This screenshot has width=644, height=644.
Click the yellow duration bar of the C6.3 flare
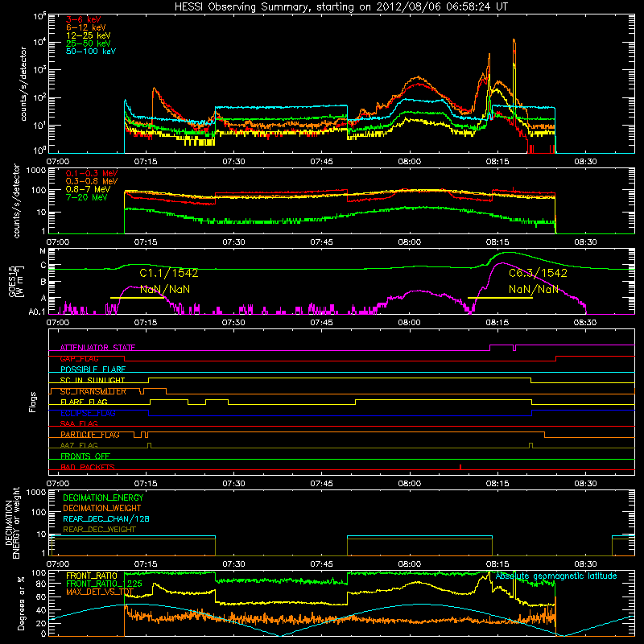pos(500,298)
